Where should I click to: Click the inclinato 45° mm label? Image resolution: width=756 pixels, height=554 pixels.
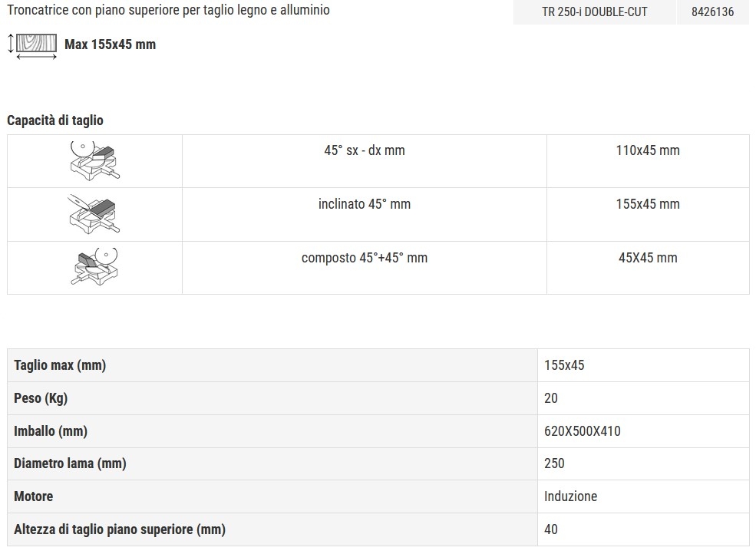[365, 204]
